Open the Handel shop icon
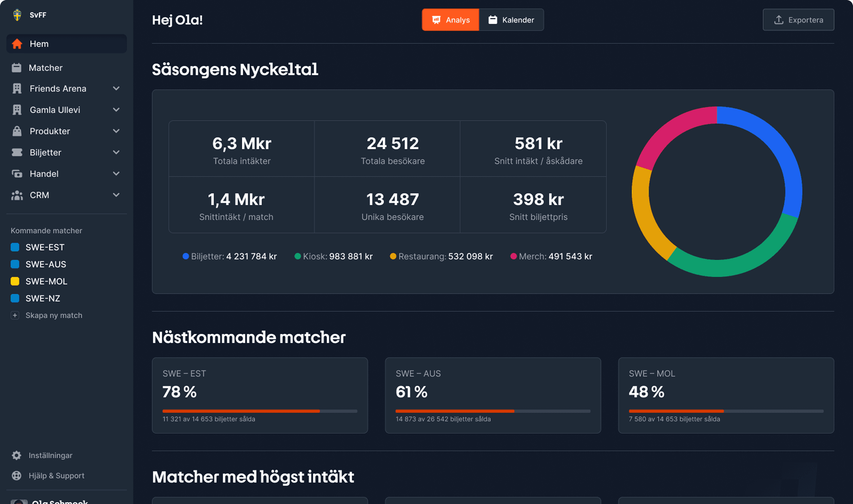This screenshot has height=504, width=853. pyautogui.click(x=17, y=174)
